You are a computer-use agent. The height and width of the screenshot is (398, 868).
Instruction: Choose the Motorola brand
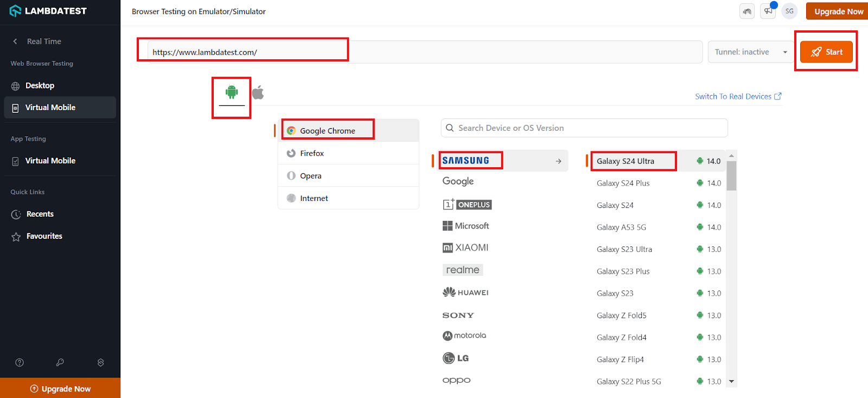click(x=464, y=336)
